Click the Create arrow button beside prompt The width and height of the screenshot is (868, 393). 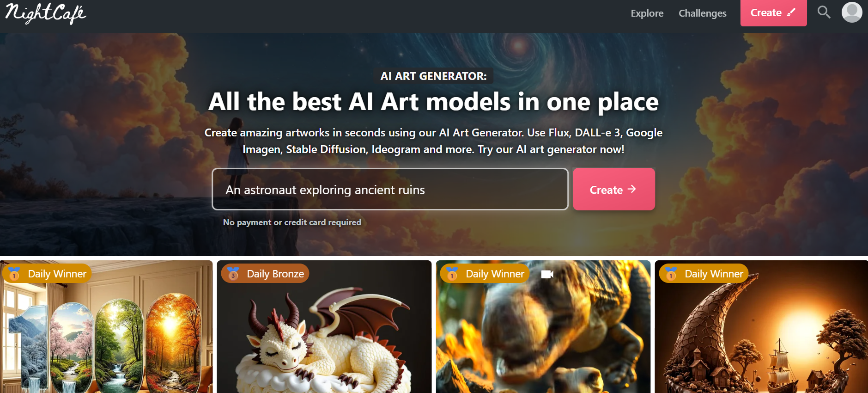pyautogui.click(x=613, y=189)
